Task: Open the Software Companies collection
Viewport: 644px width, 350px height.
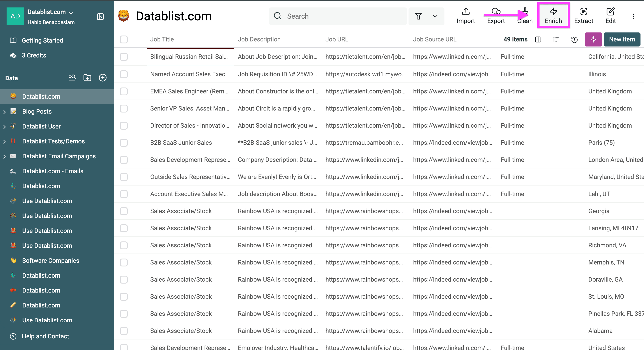Action: click(51, 260)
